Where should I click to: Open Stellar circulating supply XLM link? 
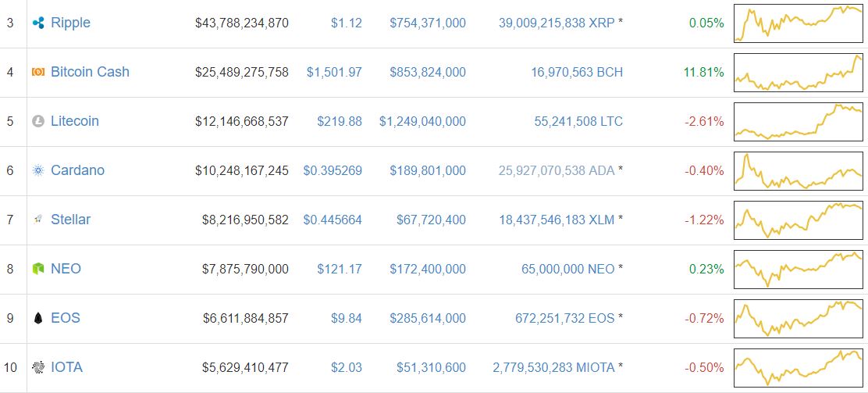557,220
